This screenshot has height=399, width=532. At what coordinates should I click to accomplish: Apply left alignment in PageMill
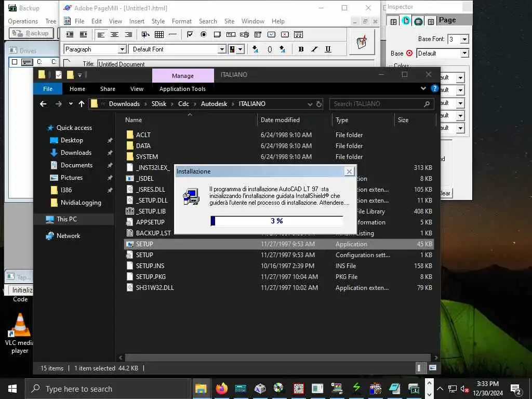pos(101,34)
